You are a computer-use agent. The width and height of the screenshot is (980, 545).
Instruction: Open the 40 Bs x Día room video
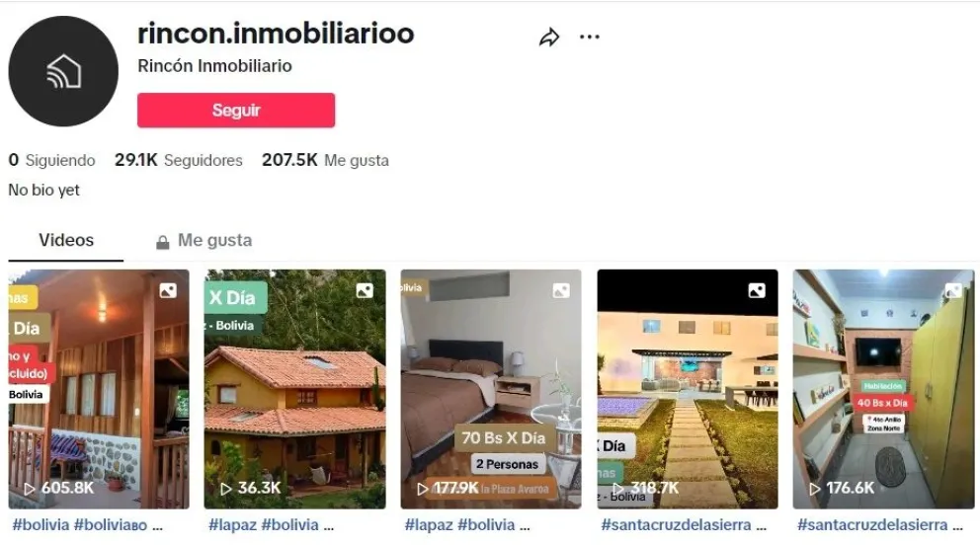coord(883,389)
